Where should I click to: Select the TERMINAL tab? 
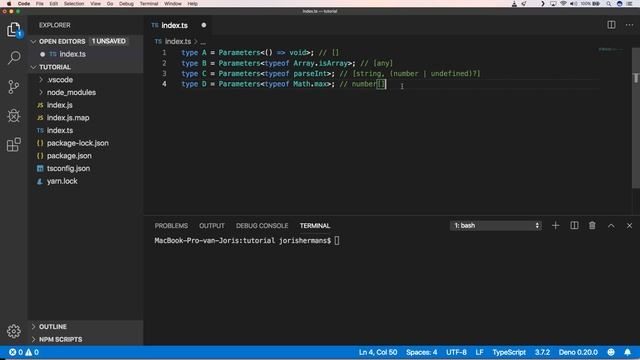pos(315,226)
